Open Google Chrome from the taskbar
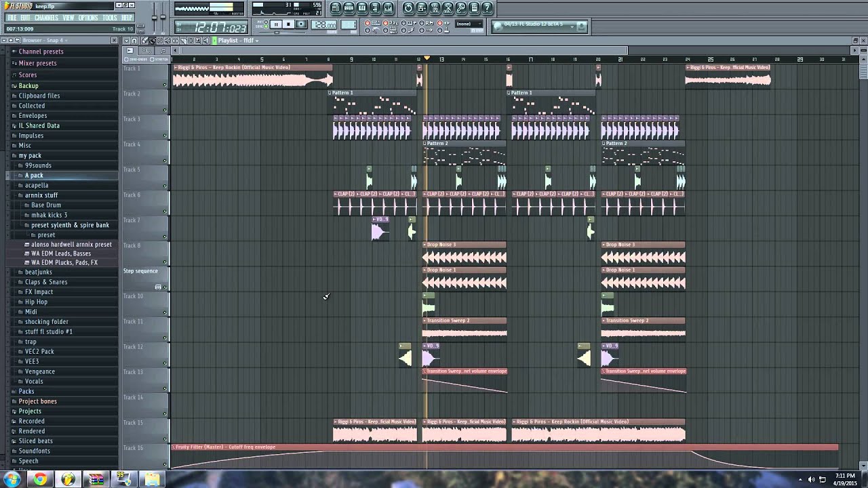868x488 pixels. click(40, 479)
